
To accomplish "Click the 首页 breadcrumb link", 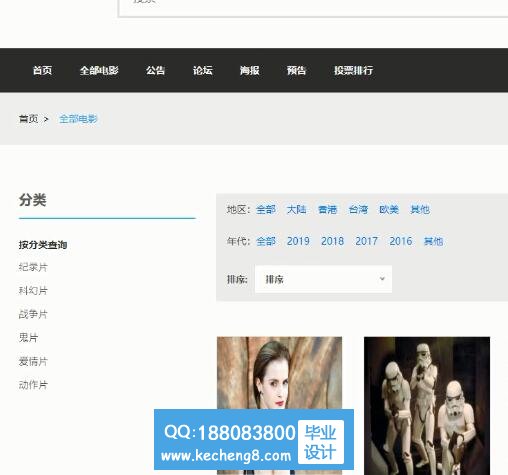I will (28, 119).
